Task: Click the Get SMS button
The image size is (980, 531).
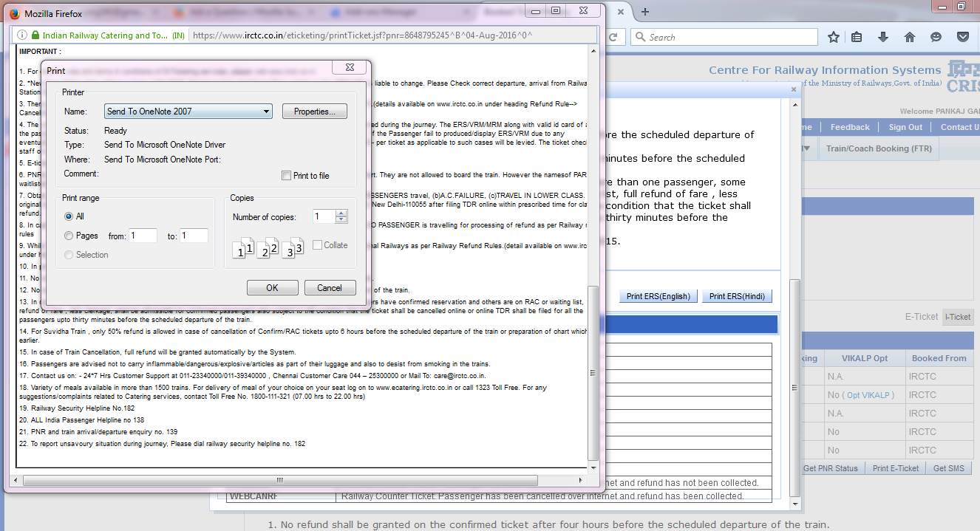Action: (949, 468)
